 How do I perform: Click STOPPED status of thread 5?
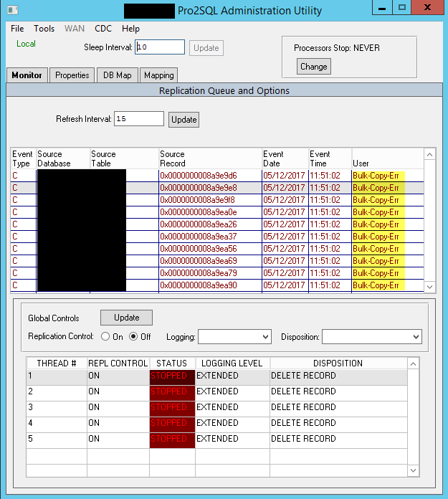172,439
